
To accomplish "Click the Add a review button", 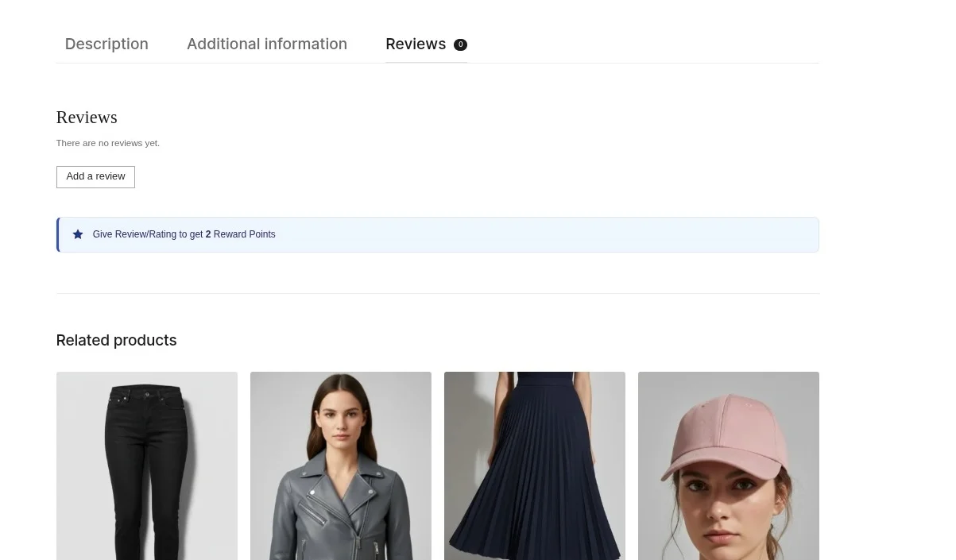I will pos(95,176).
